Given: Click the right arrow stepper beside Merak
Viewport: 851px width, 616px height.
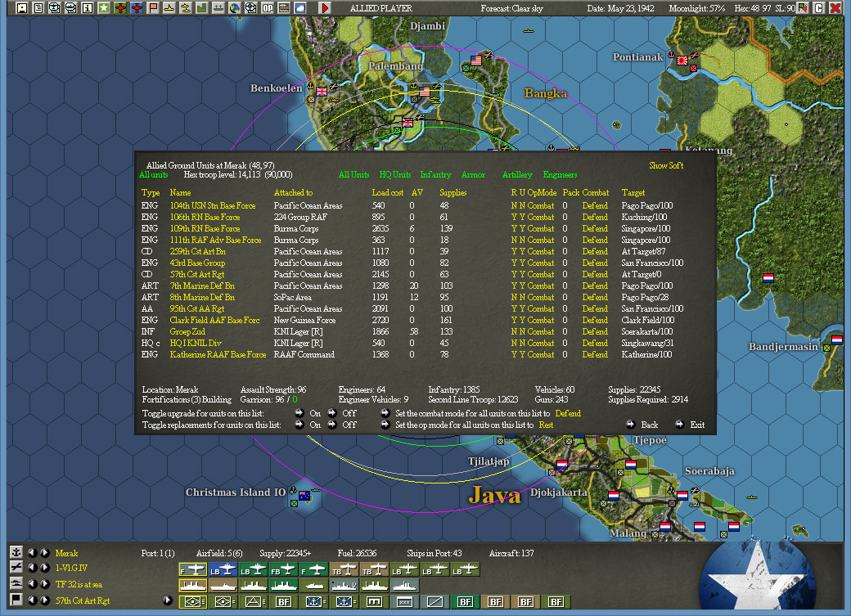Looking at the screenshot, I should tap(43, 552).
